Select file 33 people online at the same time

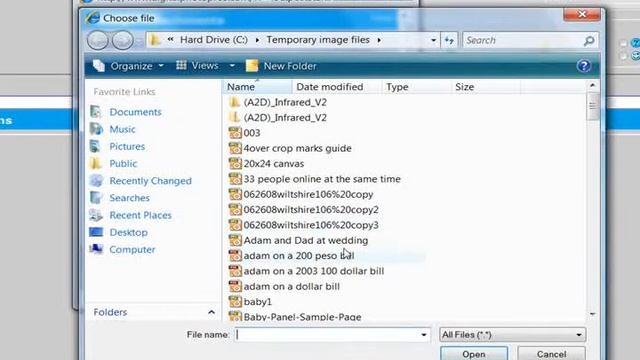322,179
